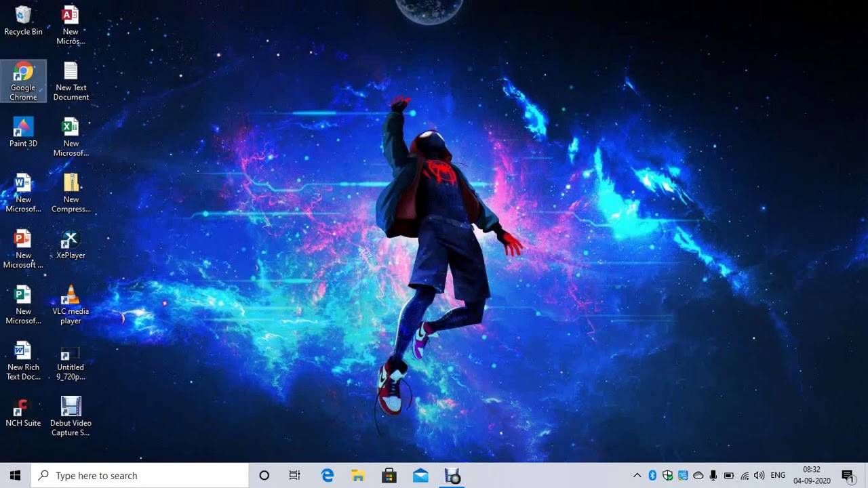Select the Publisher document file icon
This screenshot has width=868, height=488.
click(23, 305)
